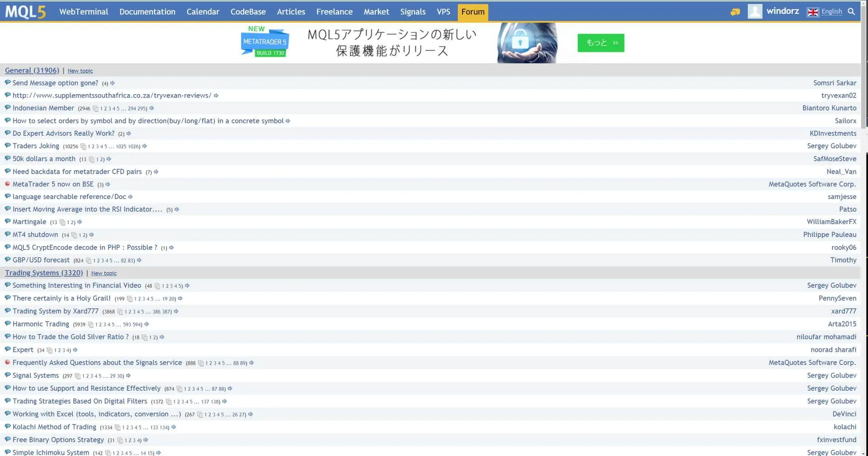Open page 1026 of Traders Joking topic
The height and width of the screenshot is (456, 868).
click(x=133, y=147)
